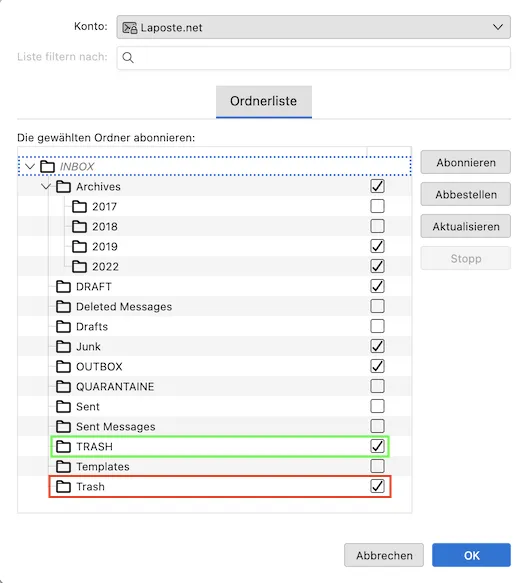
Task: Check the Sent Messages subscription checkbox
Action: (377, 426)
